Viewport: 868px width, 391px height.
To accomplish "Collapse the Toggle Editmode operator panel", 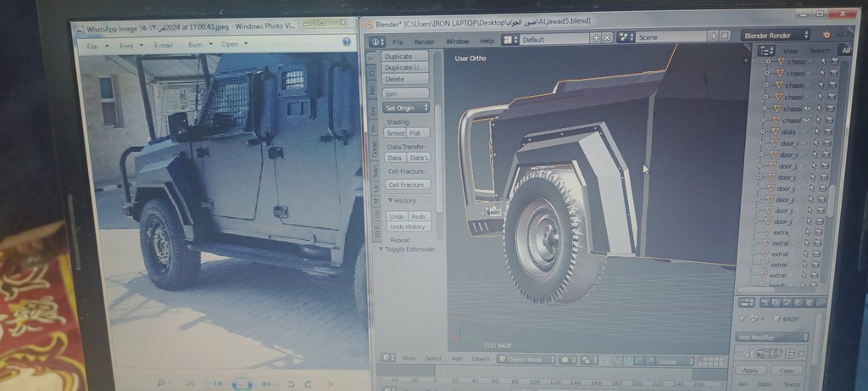I will coord(381,249).
